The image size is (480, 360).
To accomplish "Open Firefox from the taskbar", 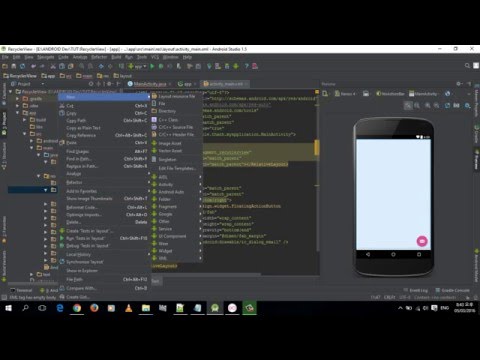I will [94, 308].
